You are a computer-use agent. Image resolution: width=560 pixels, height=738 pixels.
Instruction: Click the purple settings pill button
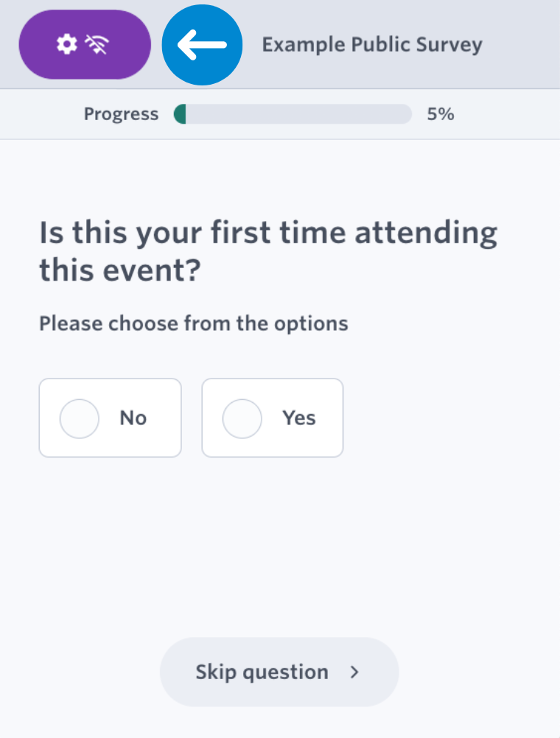(85, 45)
